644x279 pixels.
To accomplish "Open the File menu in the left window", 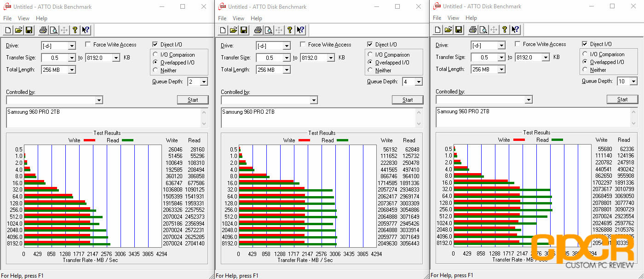I will tap(7, 18).
